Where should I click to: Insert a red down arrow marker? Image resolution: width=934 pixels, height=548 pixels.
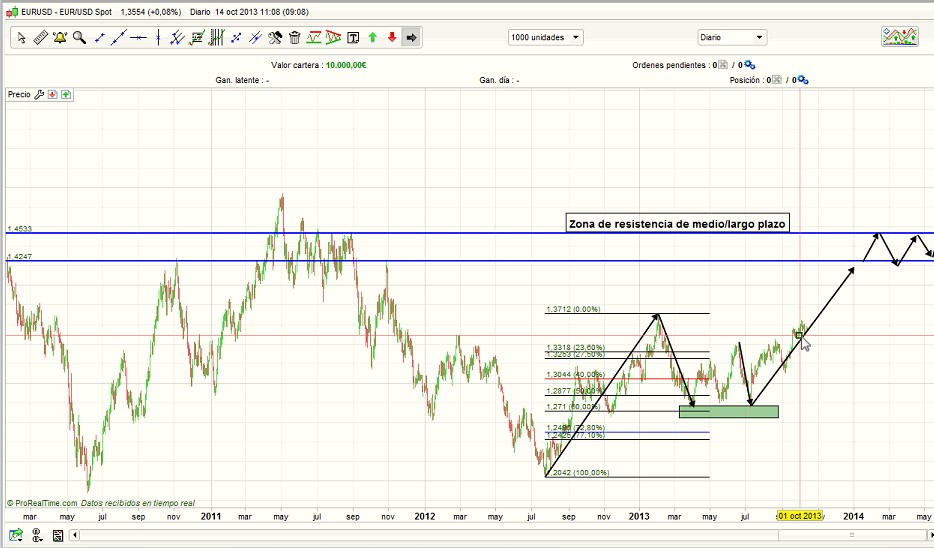pos(392,38)
